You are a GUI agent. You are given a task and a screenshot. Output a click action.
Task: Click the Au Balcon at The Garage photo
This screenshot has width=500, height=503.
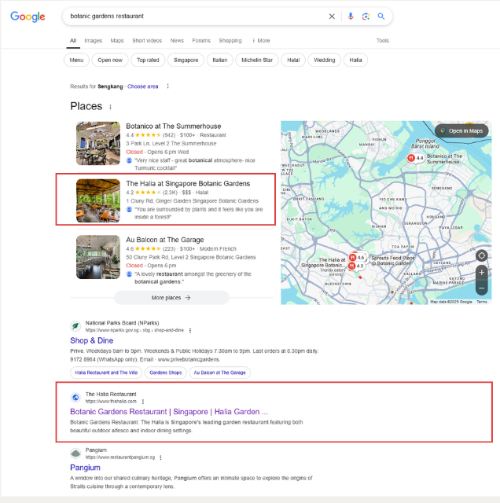pyautogui.click(x=98, y=257)
